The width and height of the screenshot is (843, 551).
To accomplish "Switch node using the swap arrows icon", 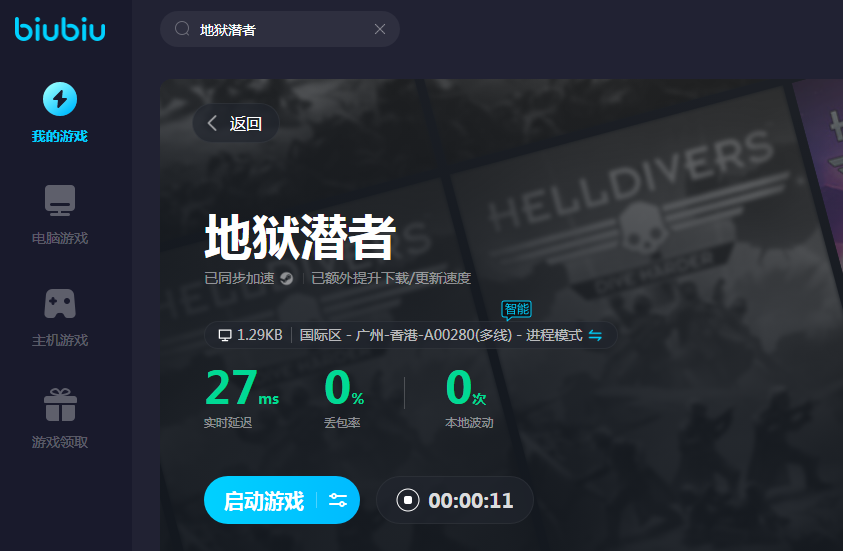I will pos(595,335).
